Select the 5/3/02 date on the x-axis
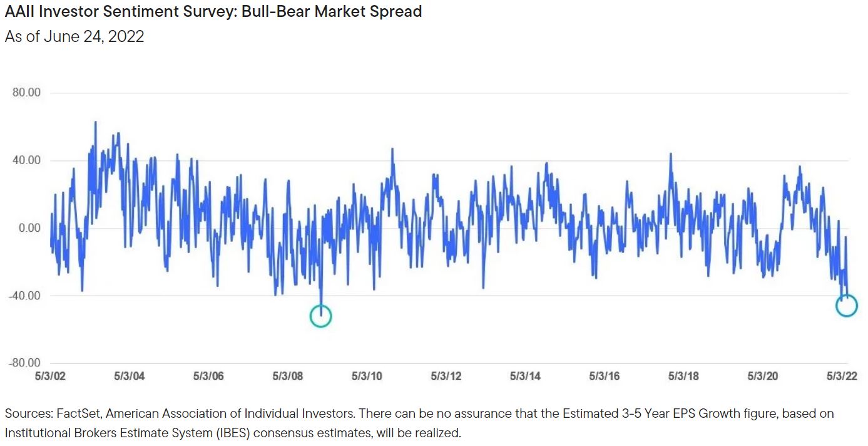The width and height of the screenshot is (868, 446). pyautogui.click(x=51, y=376)
